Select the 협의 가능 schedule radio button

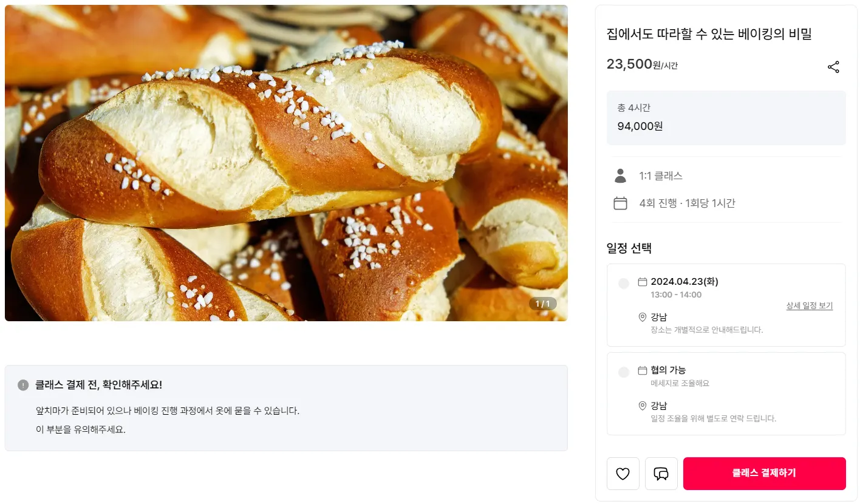(x=624, y=372)
